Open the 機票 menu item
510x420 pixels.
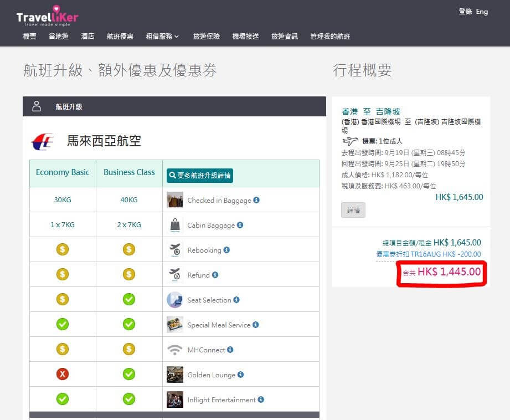tap(29, 37)
